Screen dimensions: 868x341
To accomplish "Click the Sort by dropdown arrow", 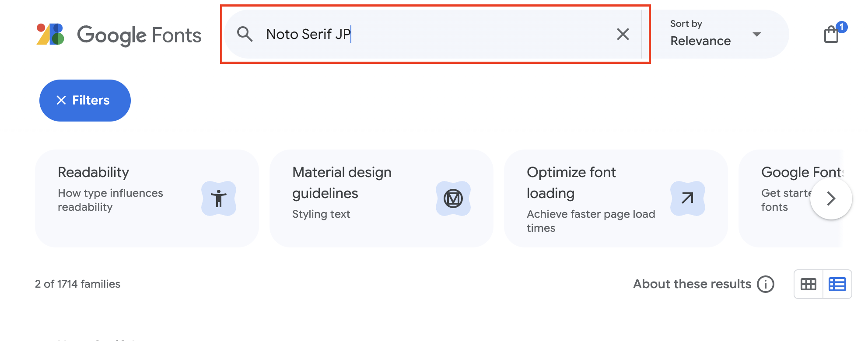I will [756, 34].
